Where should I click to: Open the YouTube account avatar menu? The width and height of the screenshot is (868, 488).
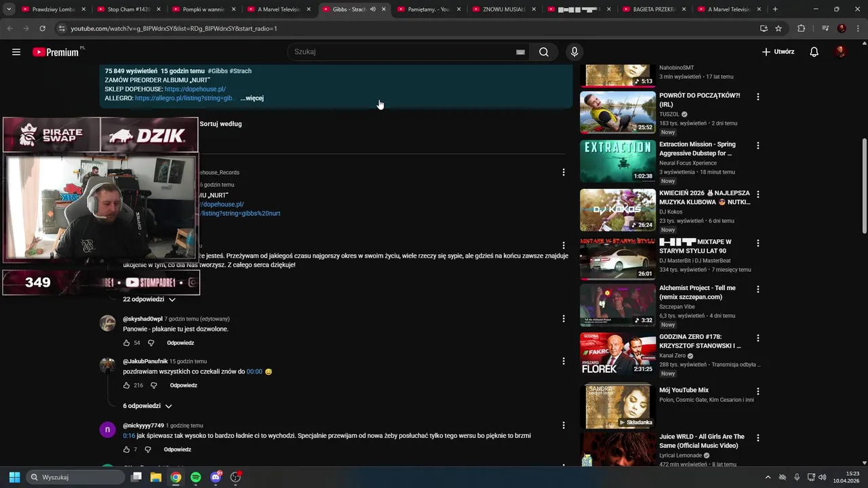coord(840,52)
